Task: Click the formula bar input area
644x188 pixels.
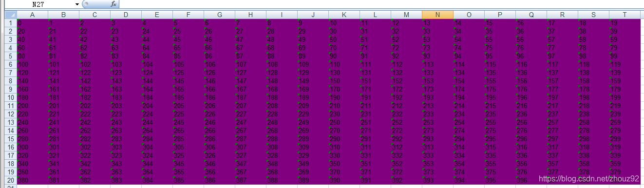Action: (x=381, y=4)
